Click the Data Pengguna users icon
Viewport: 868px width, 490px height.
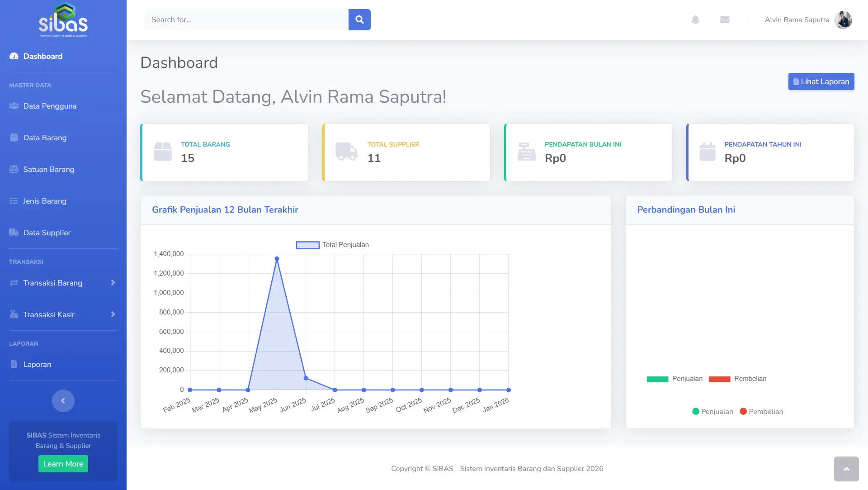(14, 106)
